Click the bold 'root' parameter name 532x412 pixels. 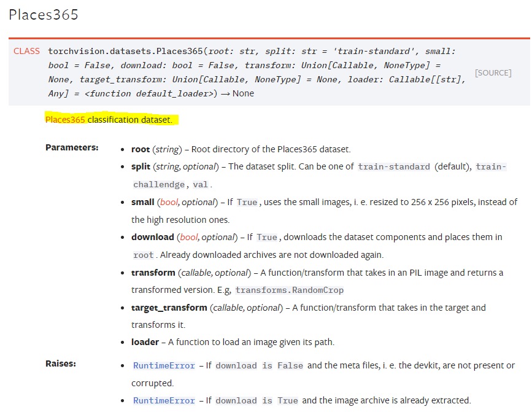coord(141,149)
